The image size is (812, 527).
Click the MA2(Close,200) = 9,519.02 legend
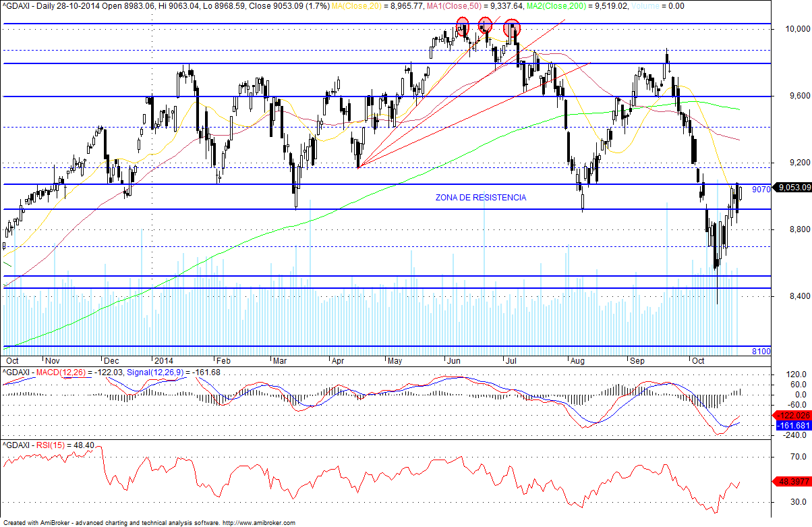(578, 5)
